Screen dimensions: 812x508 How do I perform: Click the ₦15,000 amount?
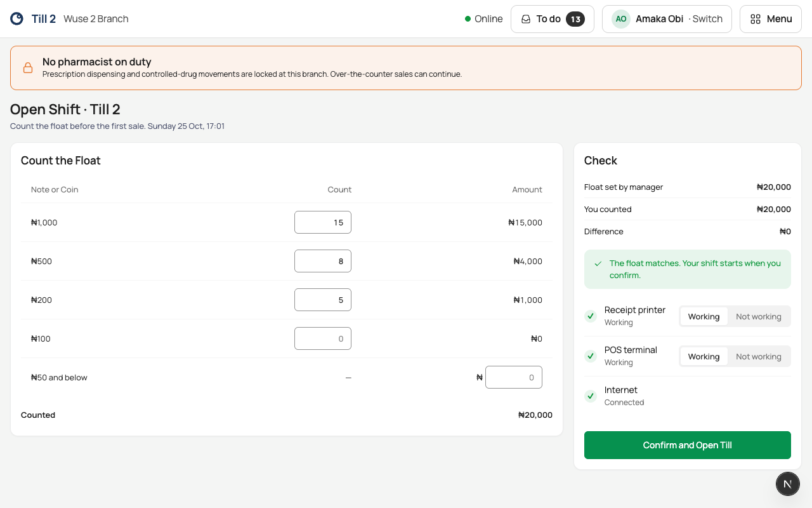click(x=525, y=222)
